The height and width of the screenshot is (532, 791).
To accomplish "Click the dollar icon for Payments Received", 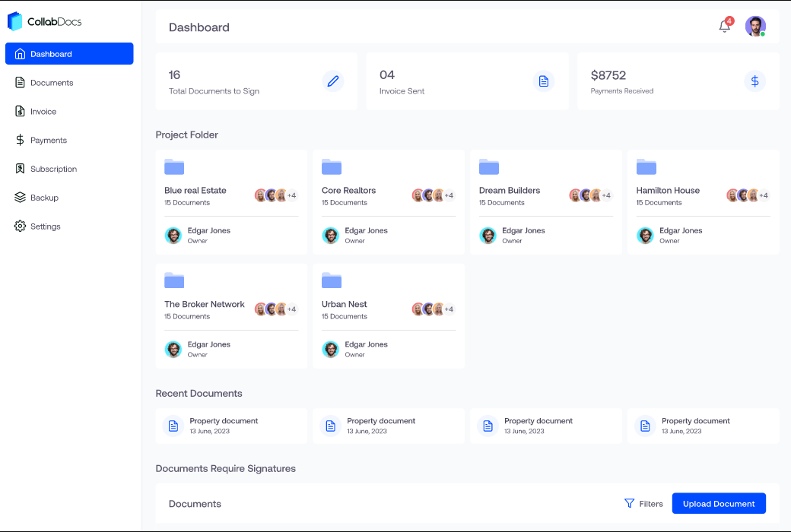I will pyautogui.click(x=754, y=81).
